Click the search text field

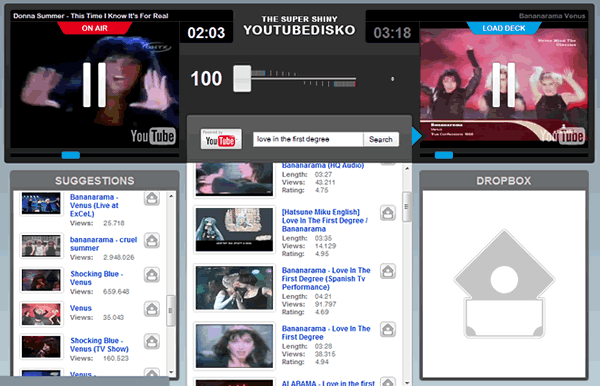tap(308, 139)
